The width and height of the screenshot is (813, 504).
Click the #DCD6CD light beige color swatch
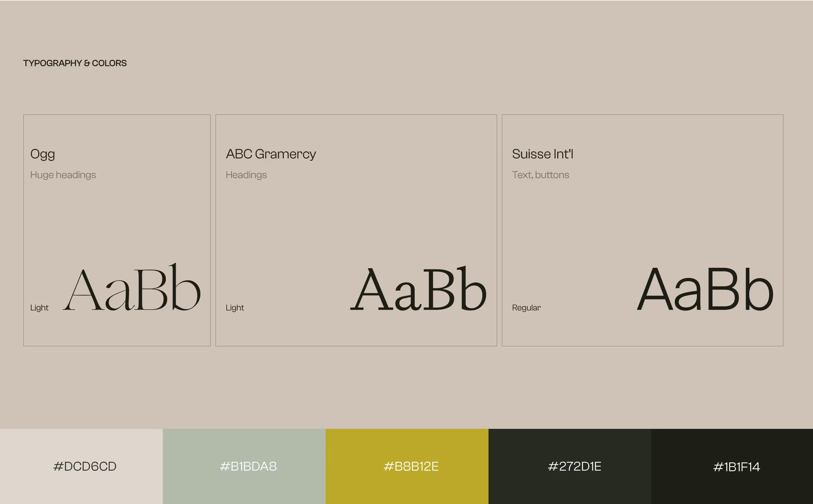pyautogui.click(x=81, y=466)
